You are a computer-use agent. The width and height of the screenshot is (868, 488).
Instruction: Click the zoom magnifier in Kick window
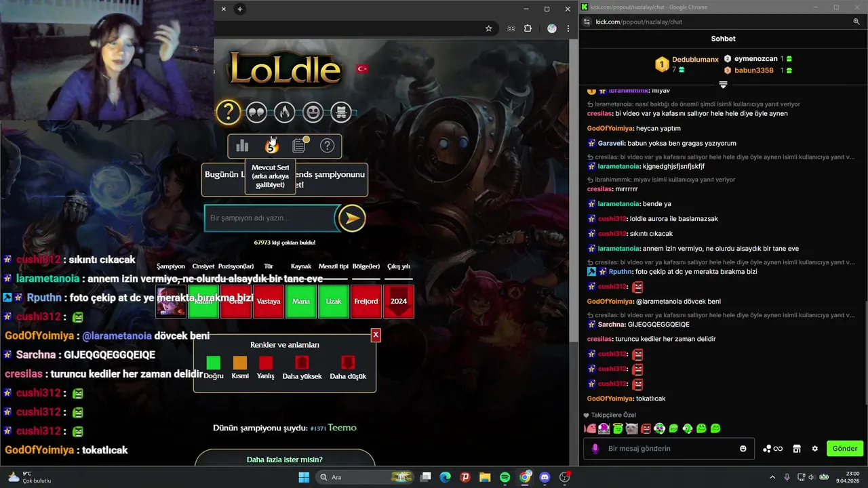[856, 22]
